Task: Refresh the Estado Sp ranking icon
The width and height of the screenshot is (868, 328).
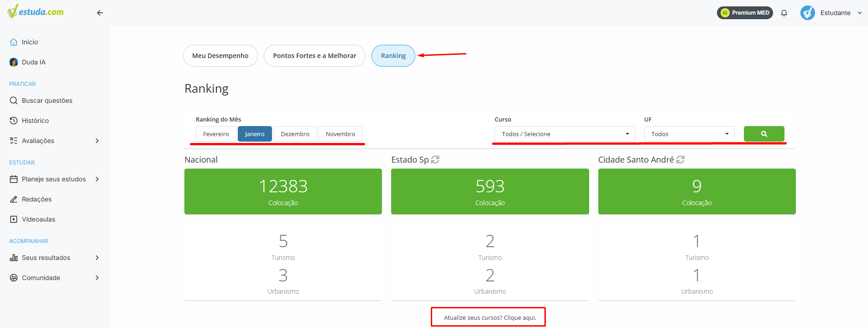Action: 435,159
